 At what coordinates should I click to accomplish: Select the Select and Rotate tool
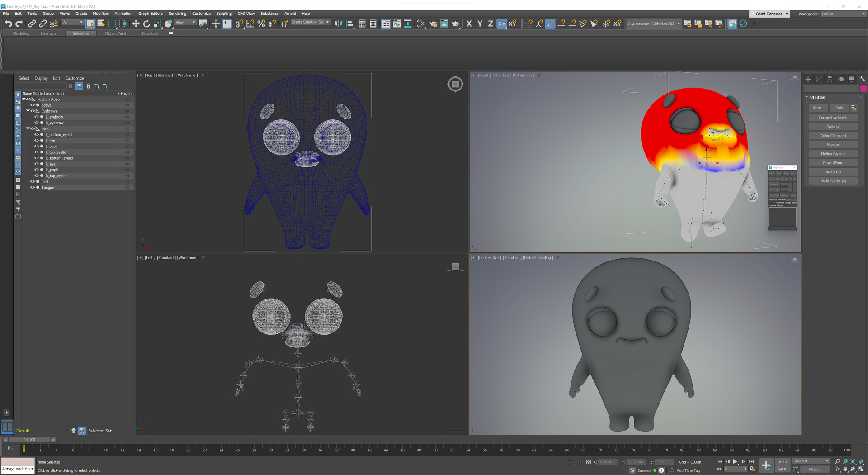(x=146, y=24)
